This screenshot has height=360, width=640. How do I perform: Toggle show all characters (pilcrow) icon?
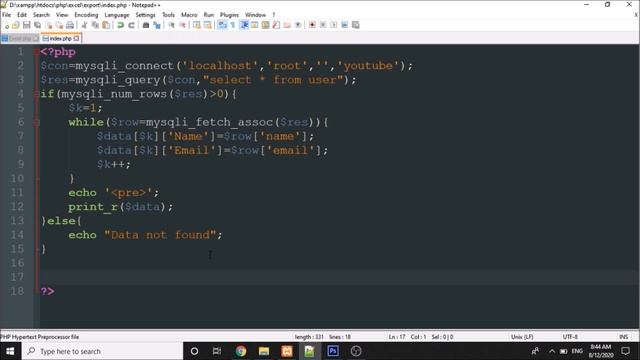coord(233,25)
